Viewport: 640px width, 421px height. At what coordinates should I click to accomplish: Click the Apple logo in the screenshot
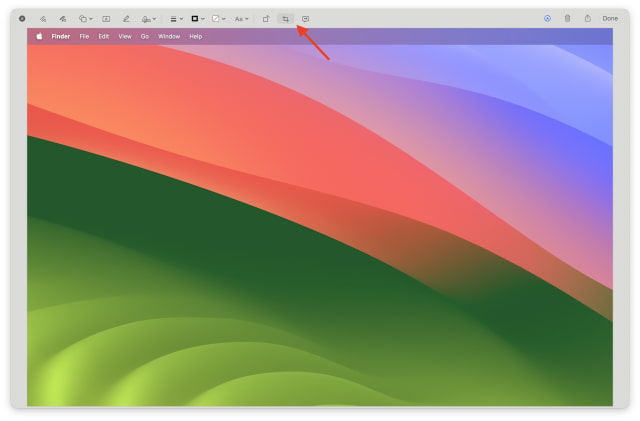click(x=40, y=36)
